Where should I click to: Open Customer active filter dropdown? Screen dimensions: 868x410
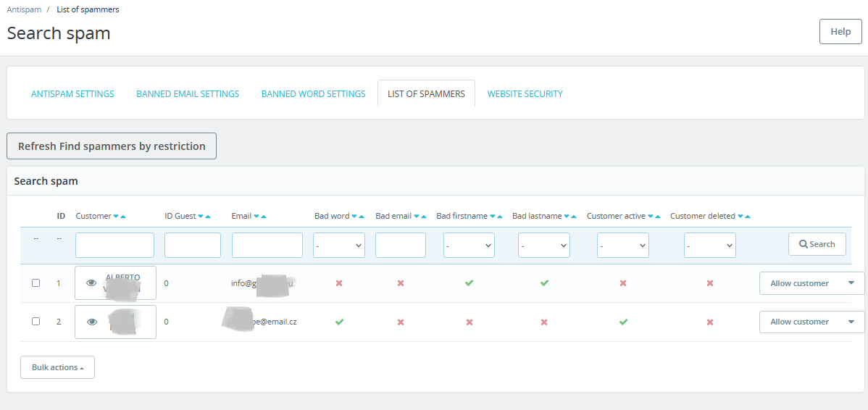[623, 245]
